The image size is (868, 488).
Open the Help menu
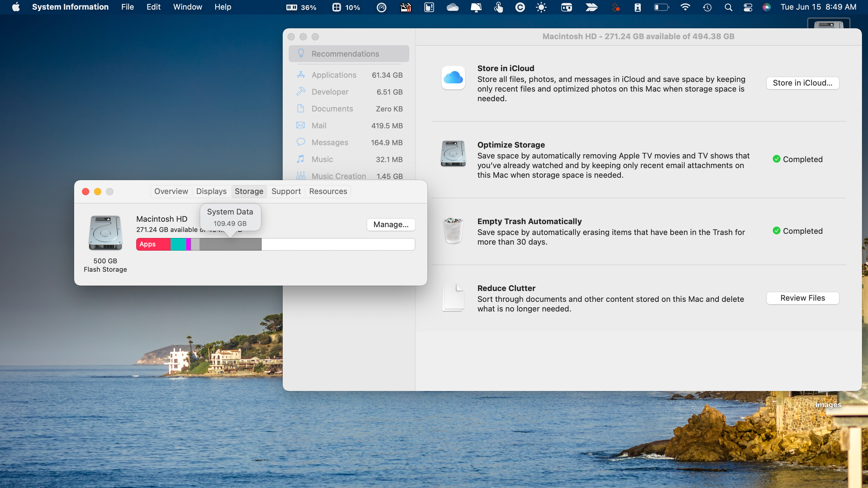(x=223, y=7)
